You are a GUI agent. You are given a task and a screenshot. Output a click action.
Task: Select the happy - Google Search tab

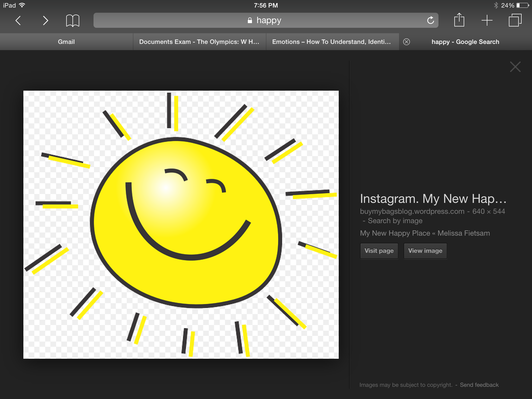465,42
